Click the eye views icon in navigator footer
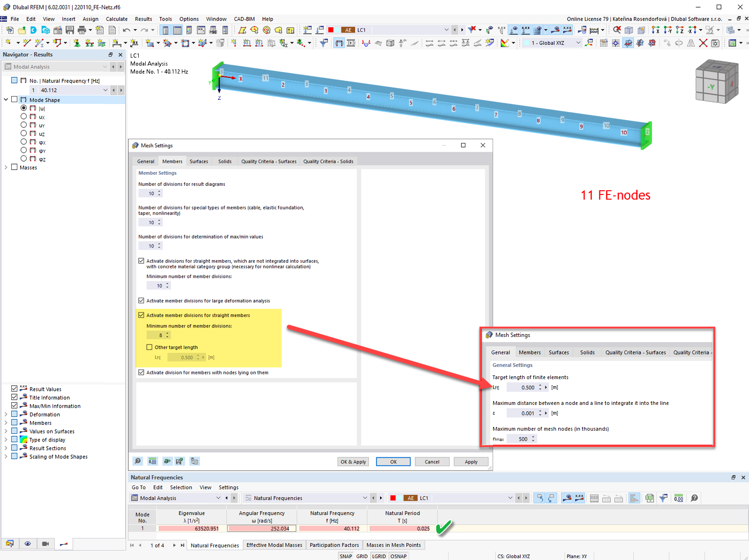Image resolution: width=749 pixels, height=560 pixels. click(28, 544)
